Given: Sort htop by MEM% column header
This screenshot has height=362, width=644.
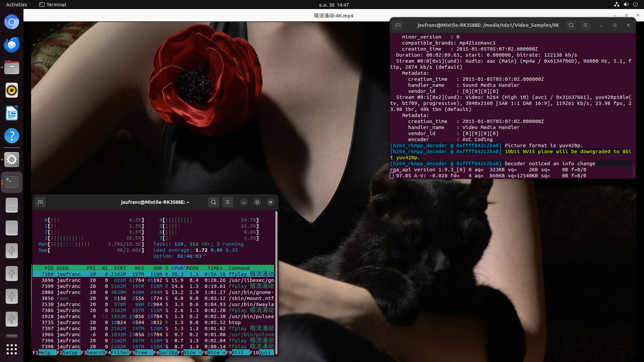Looking at the screenshot, I should tap(193, 268).
